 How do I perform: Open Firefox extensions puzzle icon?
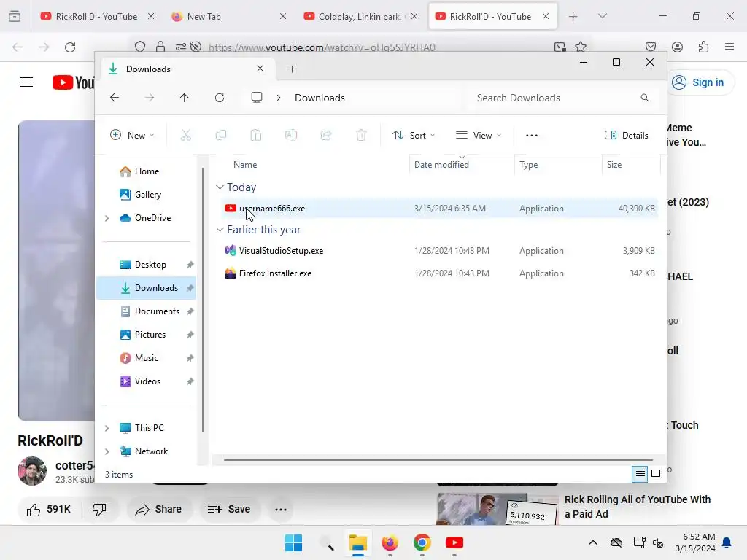[704, 47]
